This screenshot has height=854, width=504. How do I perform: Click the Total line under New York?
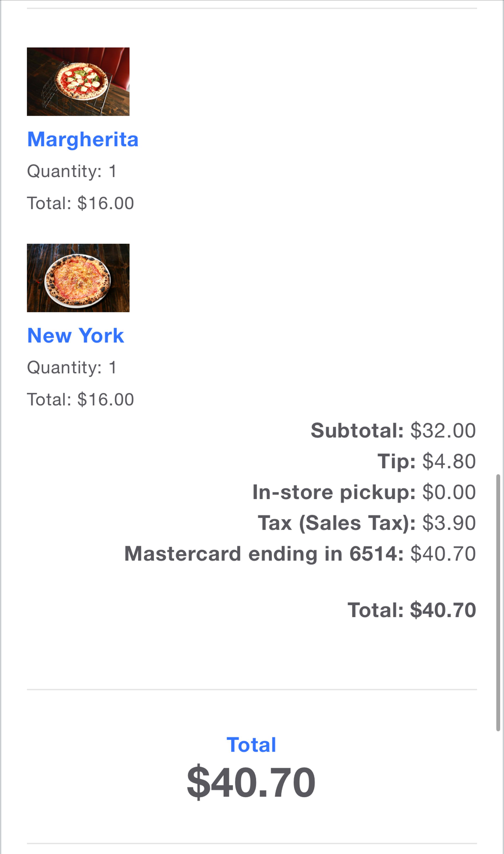coord(80,400)
